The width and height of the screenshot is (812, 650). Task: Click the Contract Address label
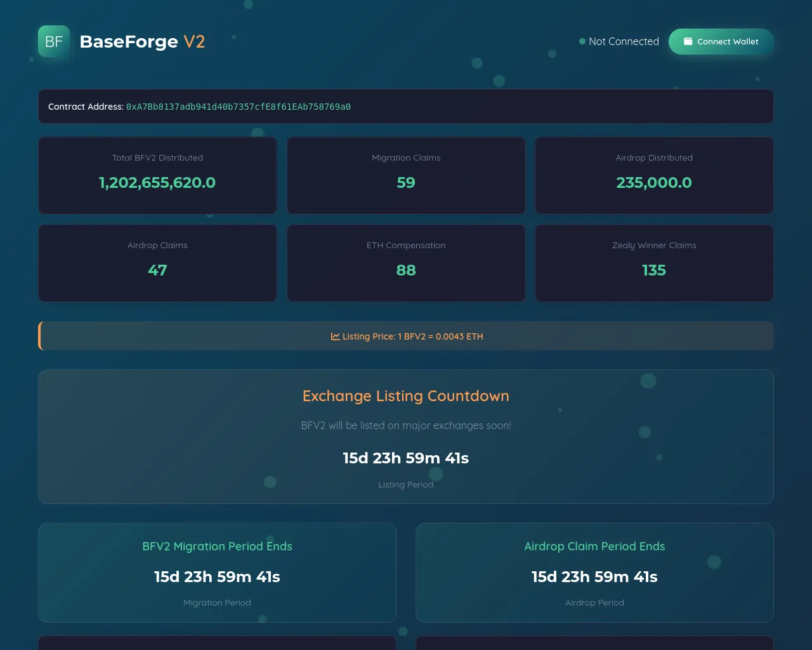pos(86,107)
